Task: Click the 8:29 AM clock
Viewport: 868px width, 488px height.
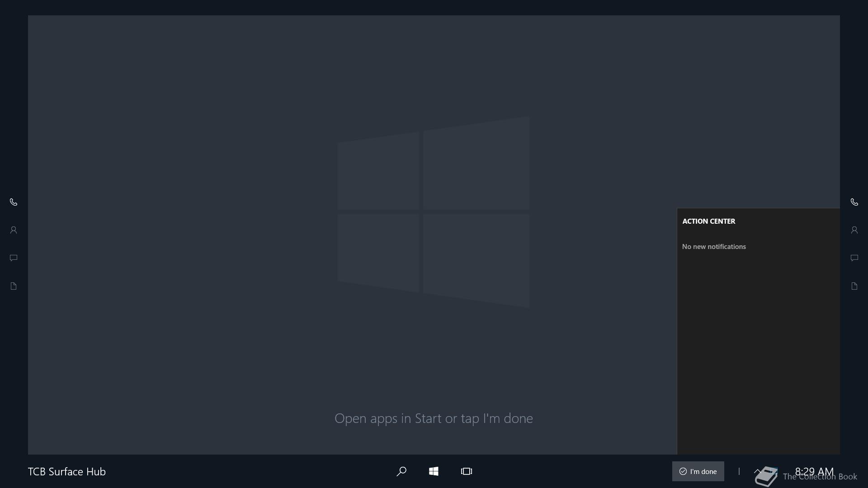Action: point(814,471)
